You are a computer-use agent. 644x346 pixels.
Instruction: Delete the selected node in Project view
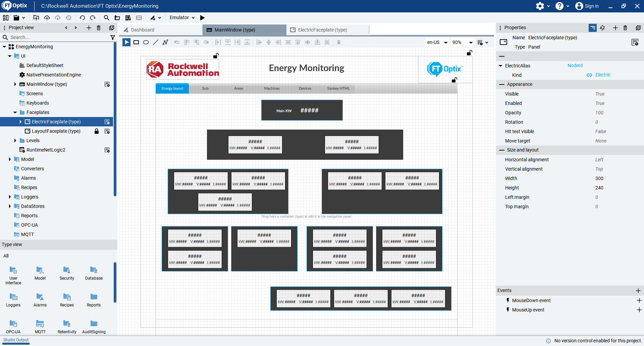[99, 28]
